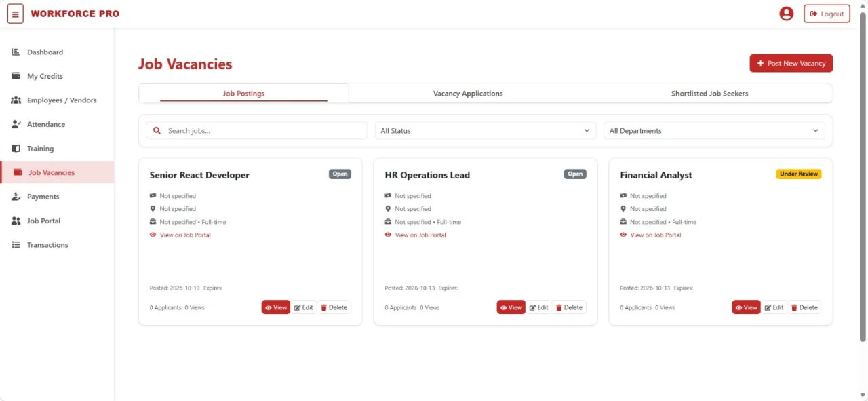Image resolution: width=868 pixels, height=401 pixels.
Task: Edit the Financial Analyst posting
Action: (774, 307)
